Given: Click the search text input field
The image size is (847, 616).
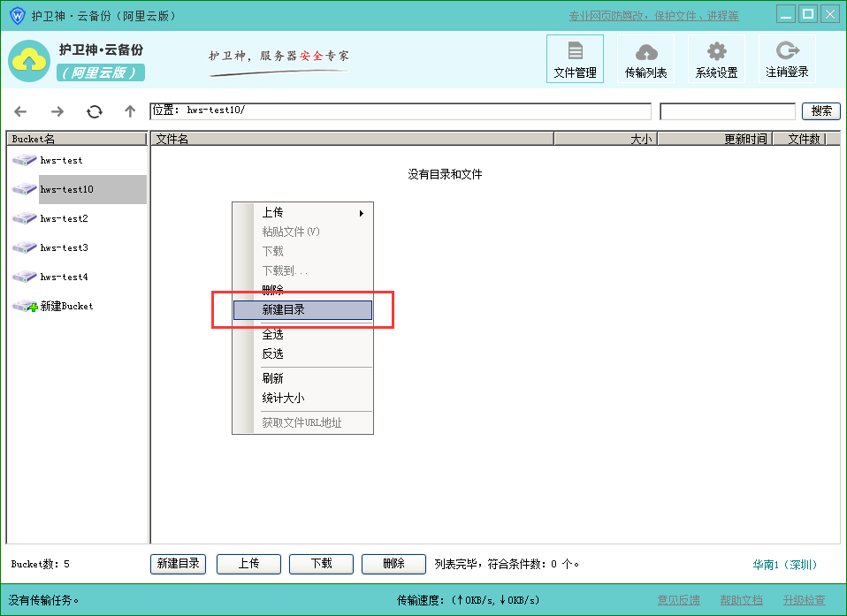Looking at the screenshot, I should tap(727, 111).
